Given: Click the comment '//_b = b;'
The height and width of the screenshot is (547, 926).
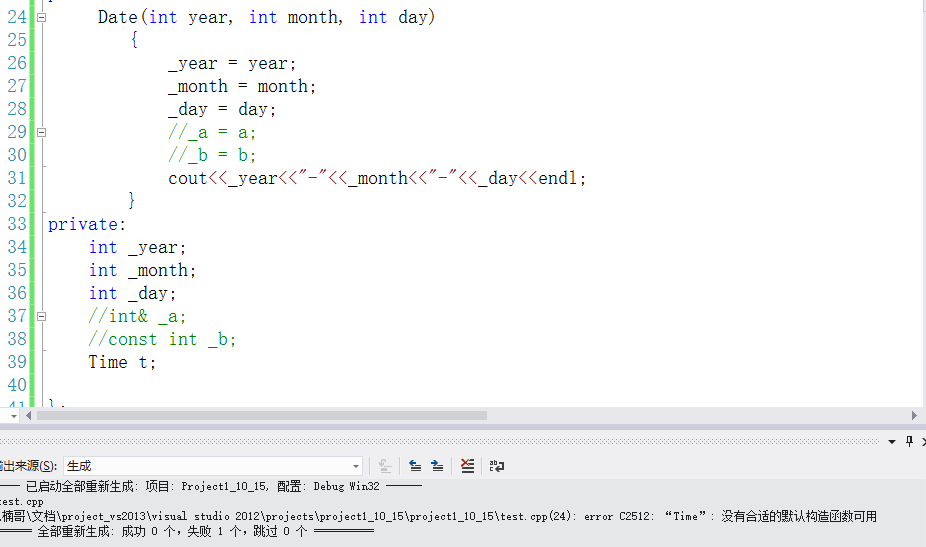Looking at the screenshot, I should point(212,155).
